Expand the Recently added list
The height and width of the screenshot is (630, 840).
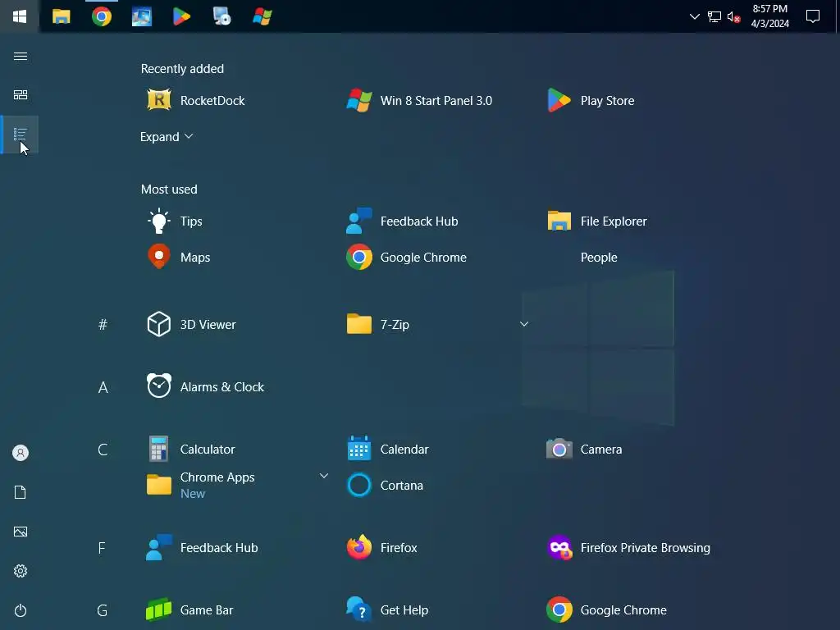(166, 137)
